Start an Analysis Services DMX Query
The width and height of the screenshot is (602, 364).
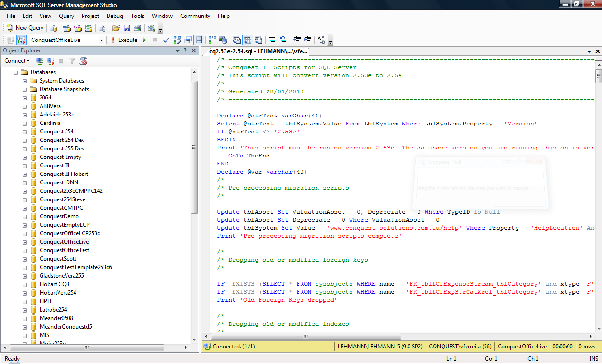[78, 28]
